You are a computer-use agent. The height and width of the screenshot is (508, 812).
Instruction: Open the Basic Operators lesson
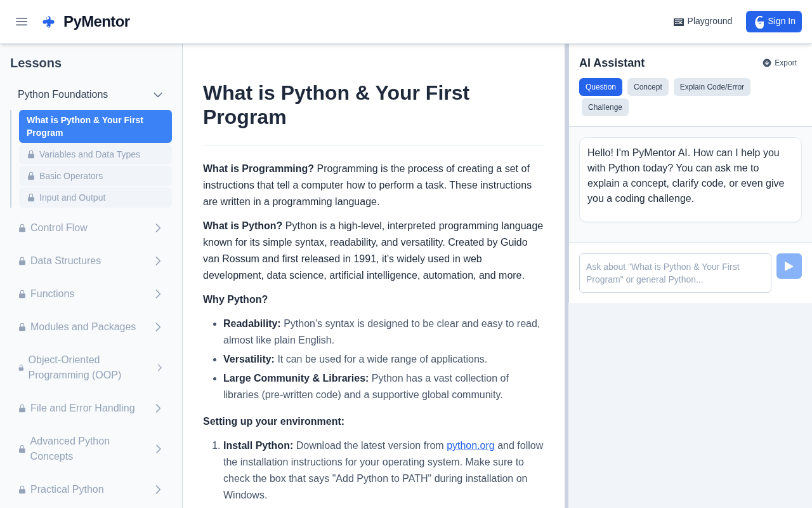71,176
